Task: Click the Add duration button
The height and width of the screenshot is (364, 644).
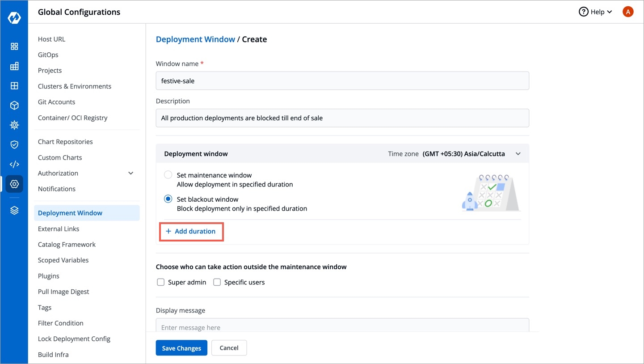Action: pyautogui.click(x=191, y=232)
